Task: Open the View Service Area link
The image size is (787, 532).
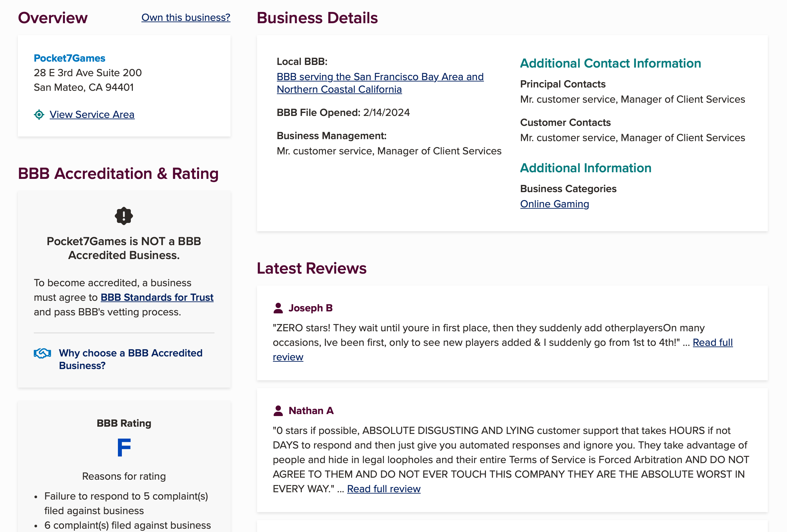Action: [92, 115]
